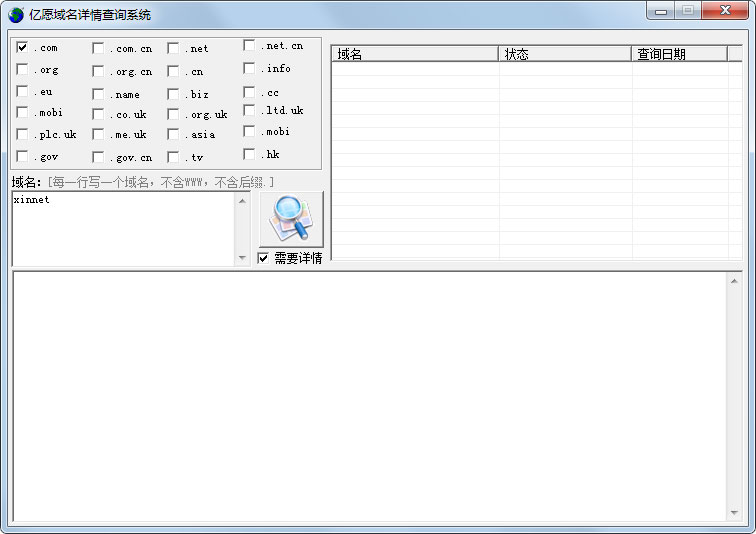This screenshot has height=534, width=756.
Task: Click the details pane scroll up arrow
Action: tap(735, 279)
